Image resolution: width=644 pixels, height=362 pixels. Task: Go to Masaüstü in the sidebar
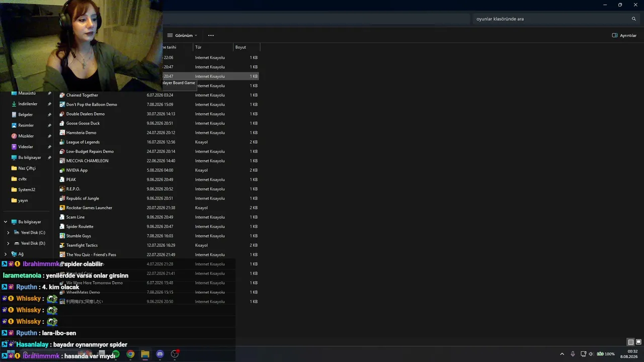[x=27, y=94]
